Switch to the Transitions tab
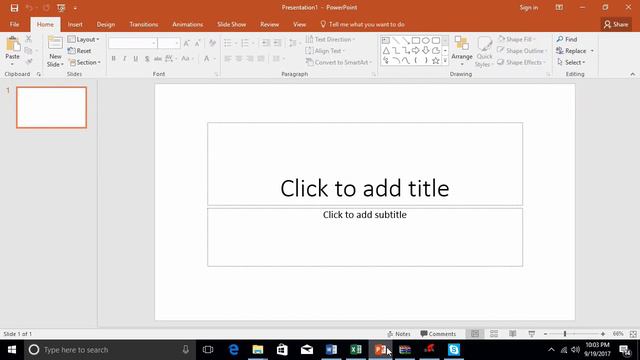 (x=144, y=24)
